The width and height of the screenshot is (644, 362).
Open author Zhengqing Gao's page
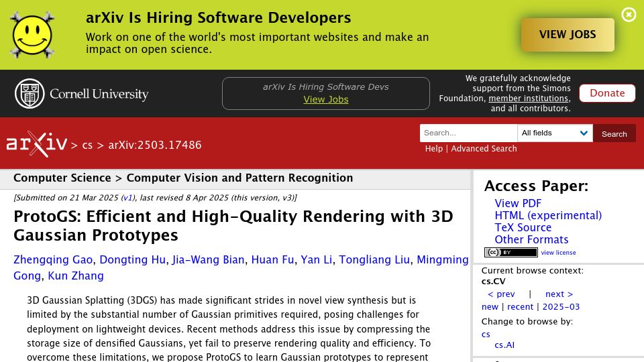coord(53,259)
